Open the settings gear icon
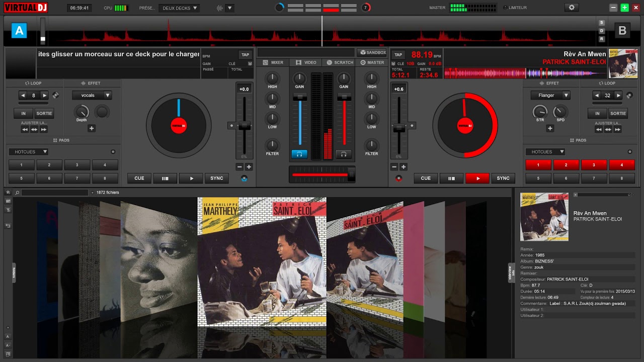This screenshot has width=644, height=362. click(x=571, y=8)
